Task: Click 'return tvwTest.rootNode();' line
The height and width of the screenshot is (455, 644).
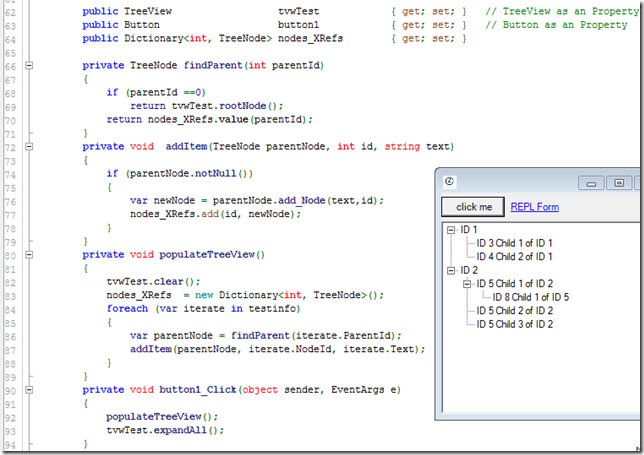Action: pyautogui.click(x=207, y=106)
